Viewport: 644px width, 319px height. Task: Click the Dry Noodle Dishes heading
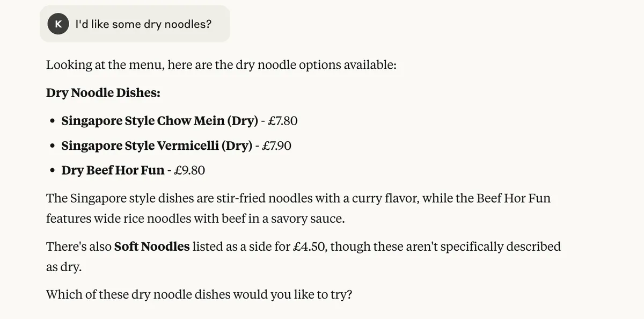pos(103,92)
